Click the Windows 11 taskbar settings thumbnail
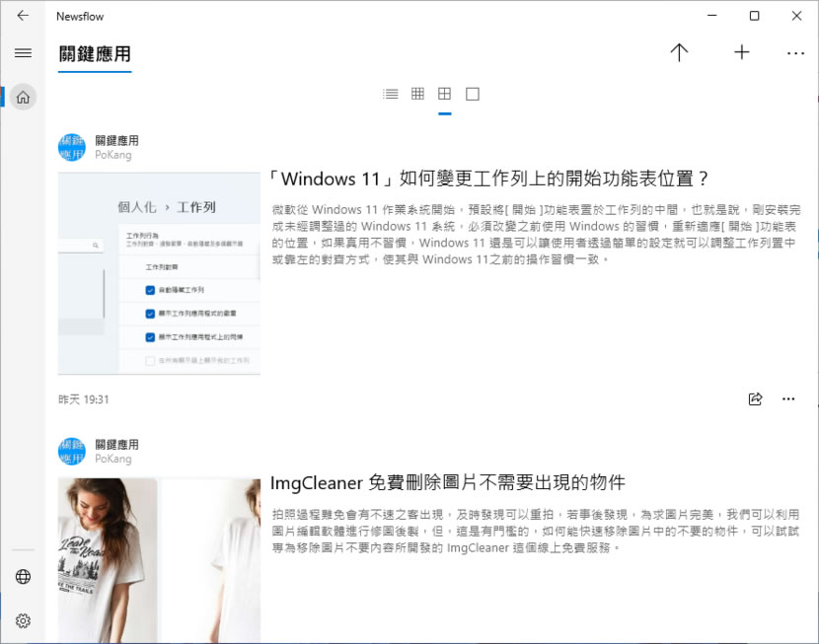 click(159, 273)
